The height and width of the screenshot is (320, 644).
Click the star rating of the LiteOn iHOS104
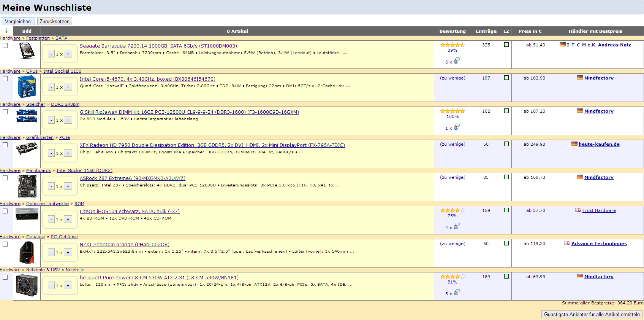click(453, 210)
